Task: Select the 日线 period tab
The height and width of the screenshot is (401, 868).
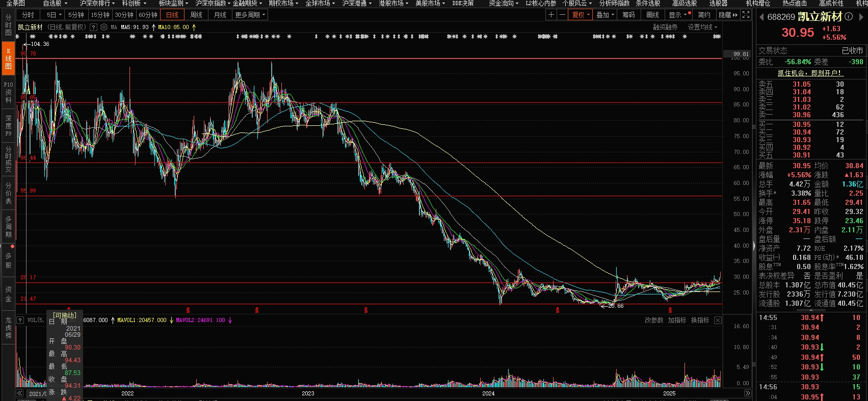Action: pos(172,15)
